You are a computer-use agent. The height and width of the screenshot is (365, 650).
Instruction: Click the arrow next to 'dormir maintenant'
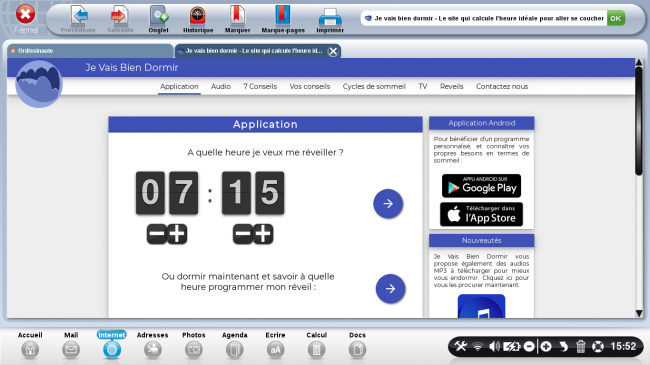click(390, 289)
